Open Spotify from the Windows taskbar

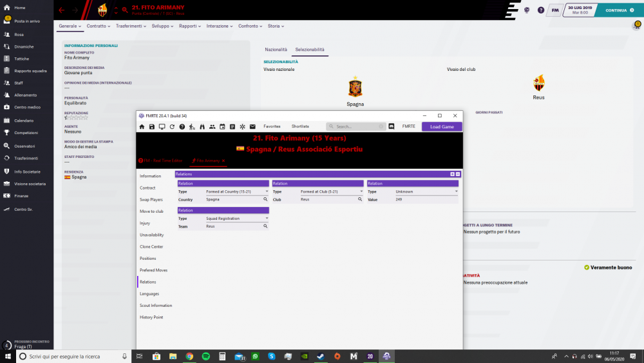click(x=205, y=356)
